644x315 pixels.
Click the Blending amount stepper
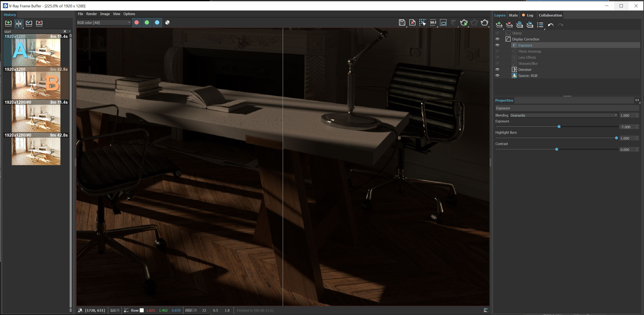coord(637,115)
